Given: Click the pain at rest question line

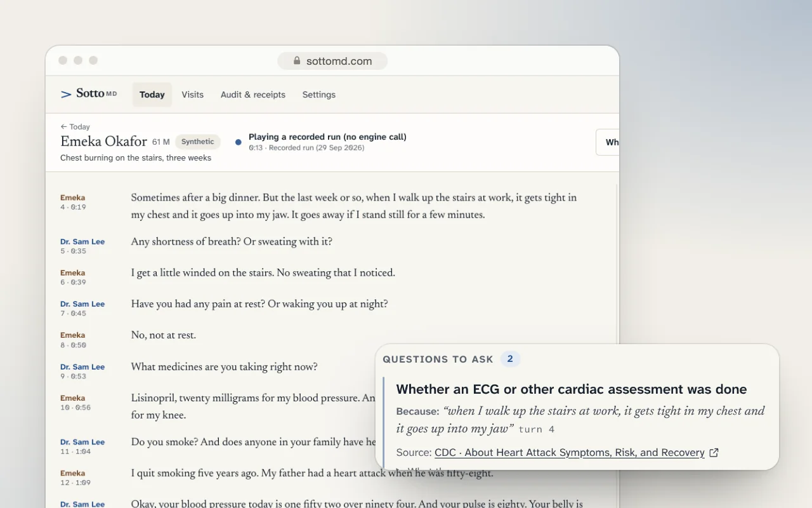Looking at the screenshot, I should point(259,304).
